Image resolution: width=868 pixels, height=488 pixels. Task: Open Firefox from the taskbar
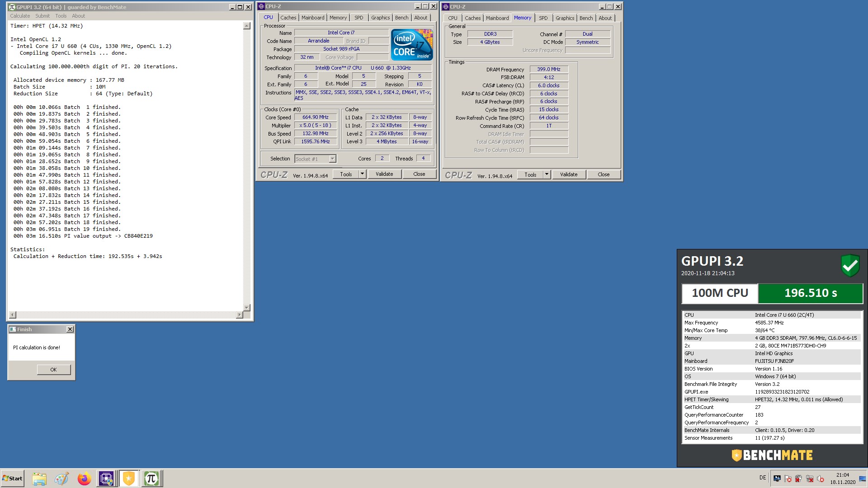(x=84, y=479)
